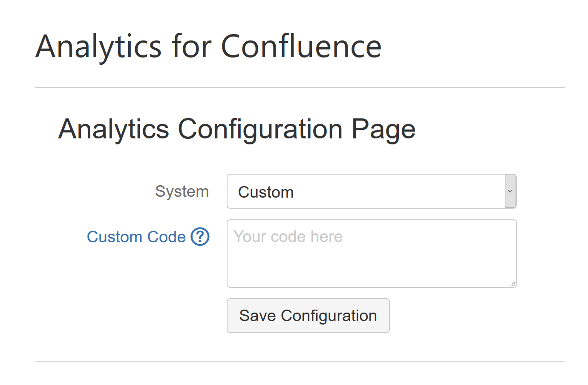
Task: Click the "Analytics Configuration Page" heading
Action: click(237, 129)
